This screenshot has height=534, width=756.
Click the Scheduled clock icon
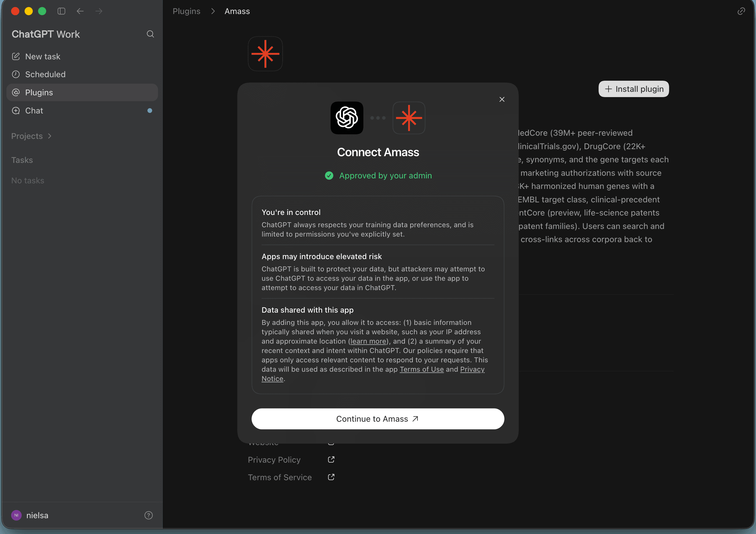tap(16, 74)
